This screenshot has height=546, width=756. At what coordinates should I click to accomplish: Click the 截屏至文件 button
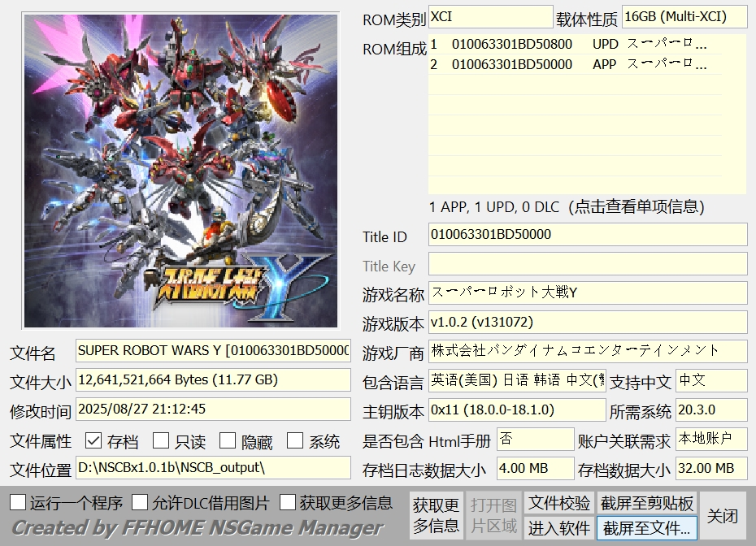647,527
